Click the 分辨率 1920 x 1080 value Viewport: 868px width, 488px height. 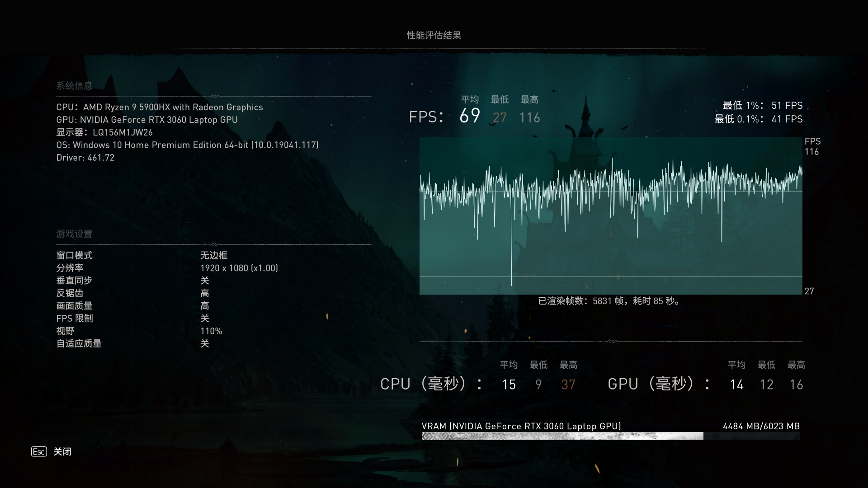click(239, 268)
